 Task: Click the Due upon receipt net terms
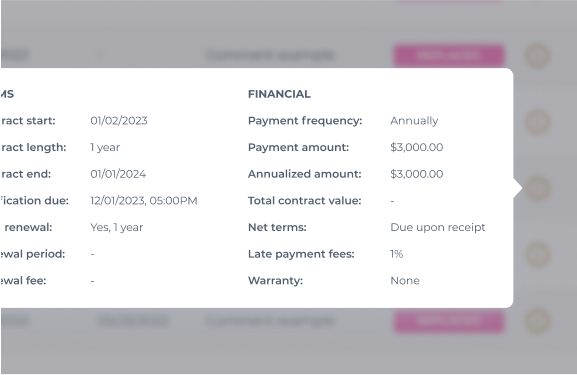438,227
